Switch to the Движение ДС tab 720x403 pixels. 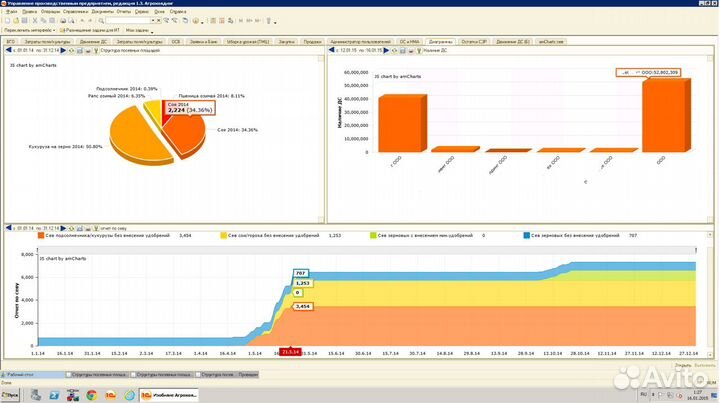[91, 41]
